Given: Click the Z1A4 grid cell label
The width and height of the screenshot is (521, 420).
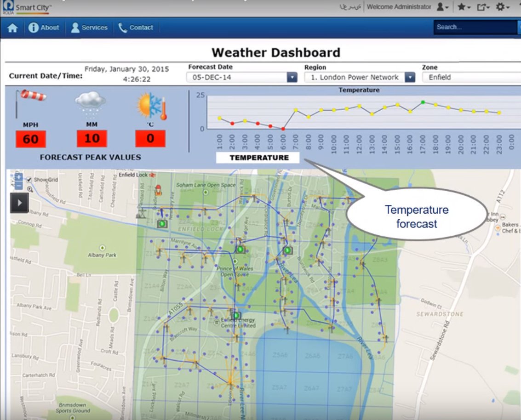Looking at the screenshot, I should click(151, 285).
